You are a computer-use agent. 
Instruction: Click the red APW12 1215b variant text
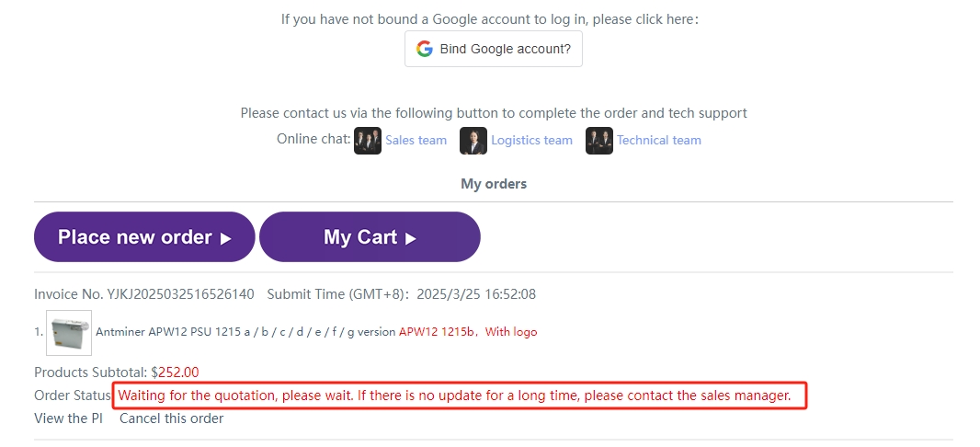(438, 332)
